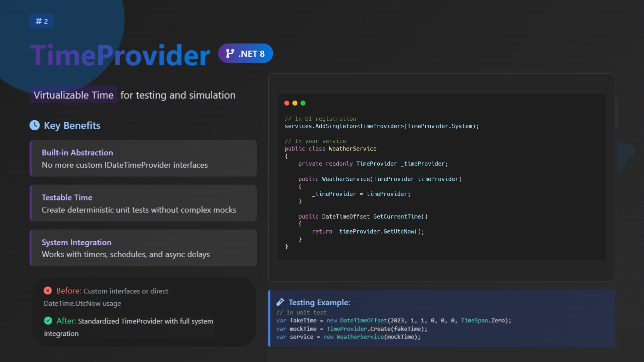Click the clock icon beside Key Benefits

point(35,125)
